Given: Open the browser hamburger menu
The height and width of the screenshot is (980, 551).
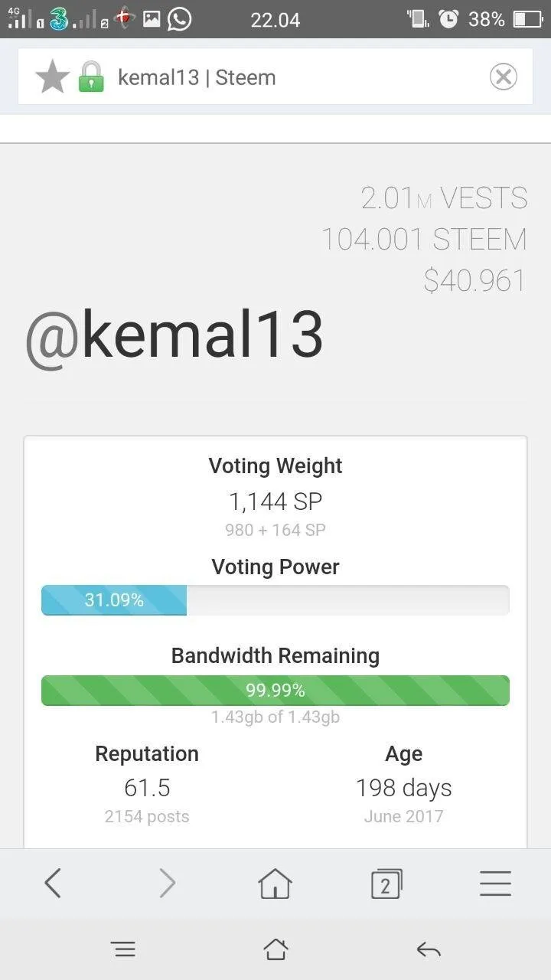Looking at the screenshot, I should click(495, 884).
